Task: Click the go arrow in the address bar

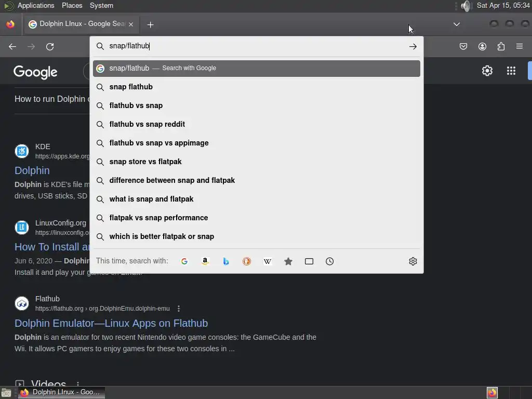Action: click(x=413, y=46)
